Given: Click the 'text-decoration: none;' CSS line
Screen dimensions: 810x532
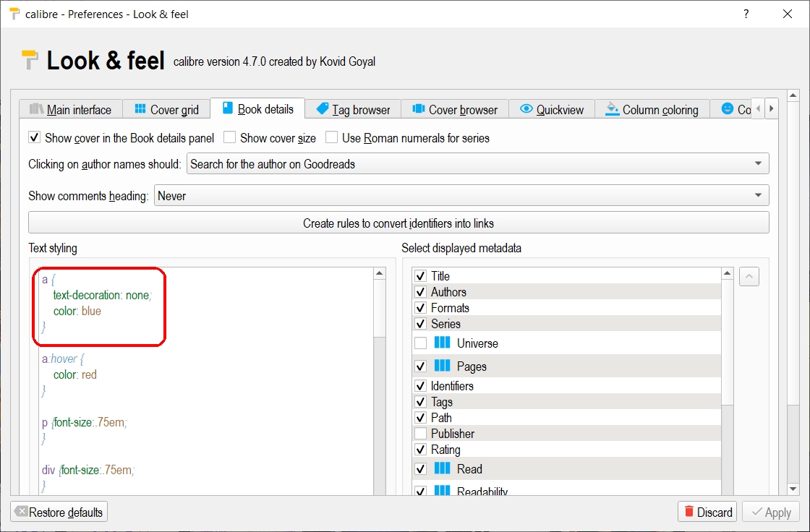Looking at the screenshot, I should click(x=102, y=295).
